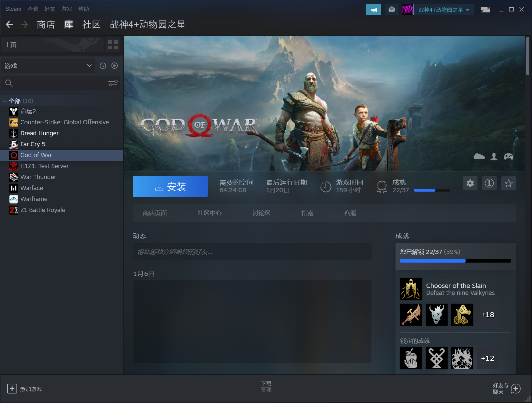Toggle God of War favorite star
532x403 pixels.
pyautogui.click(x=509, y=183)
